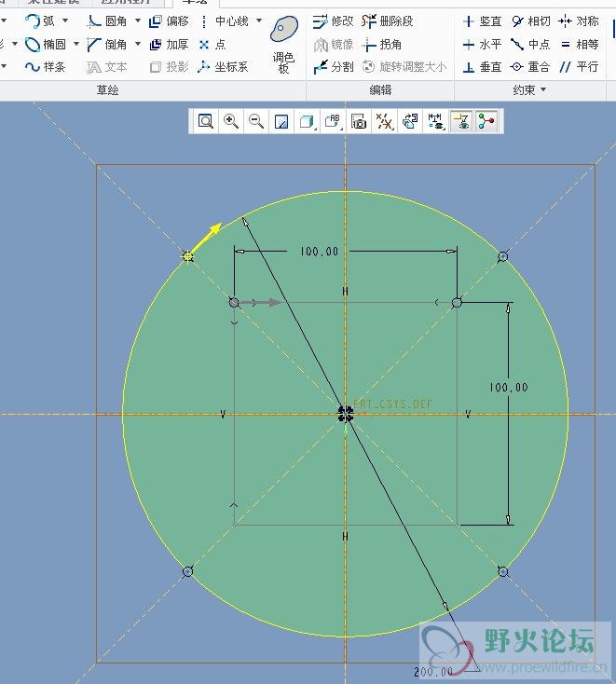
Task: Select the highlighted yellow point on circle
Action: pyautogui.click(x=187, y=256)
